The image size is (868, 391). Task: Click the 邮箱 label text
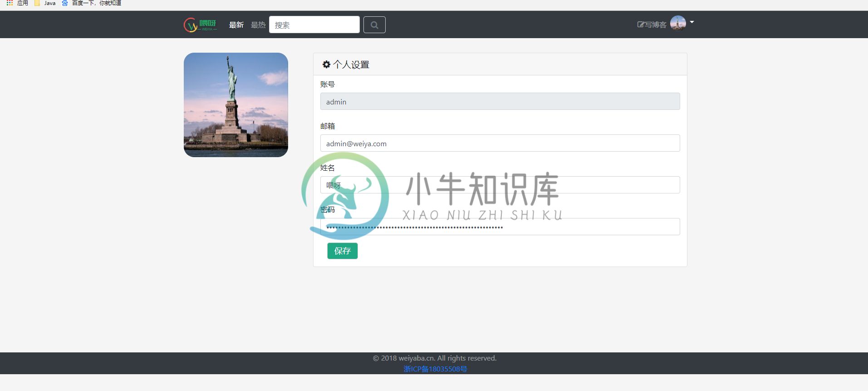click(x=328, y=126)
